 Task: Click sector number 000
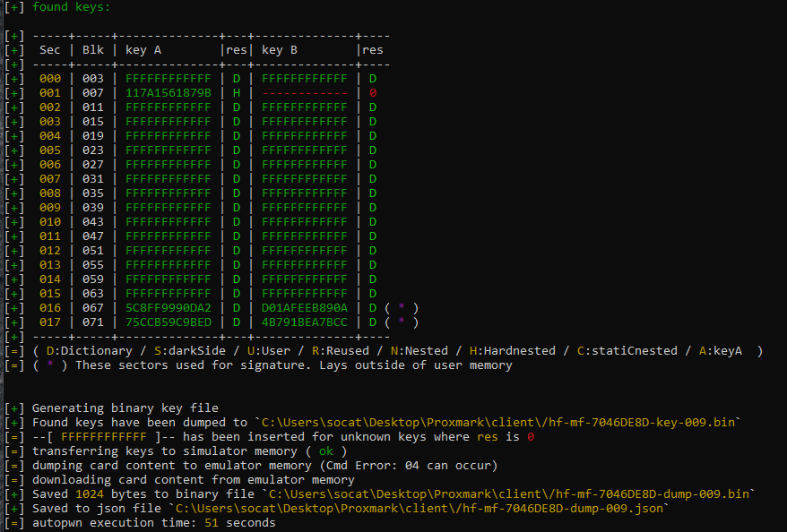point(50,79)
